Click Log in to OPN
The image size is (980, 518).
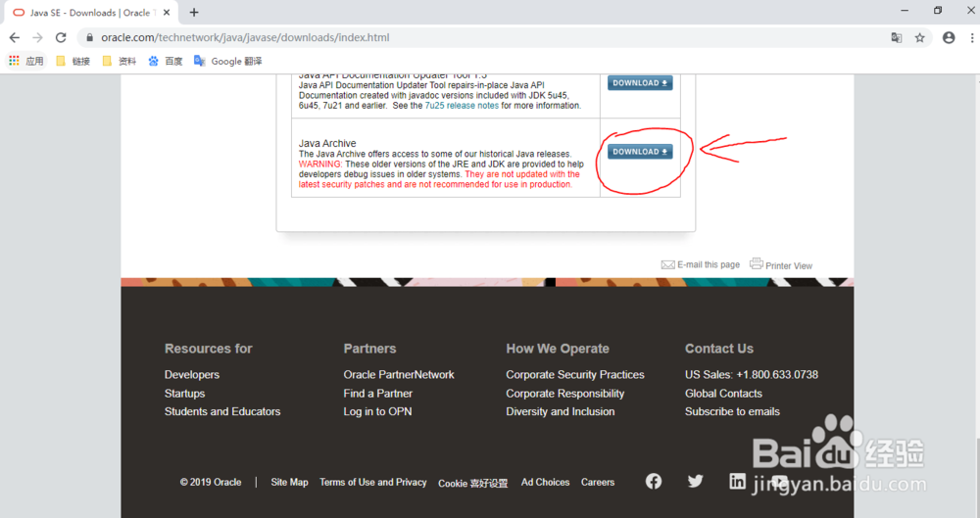tap(377, 411)
